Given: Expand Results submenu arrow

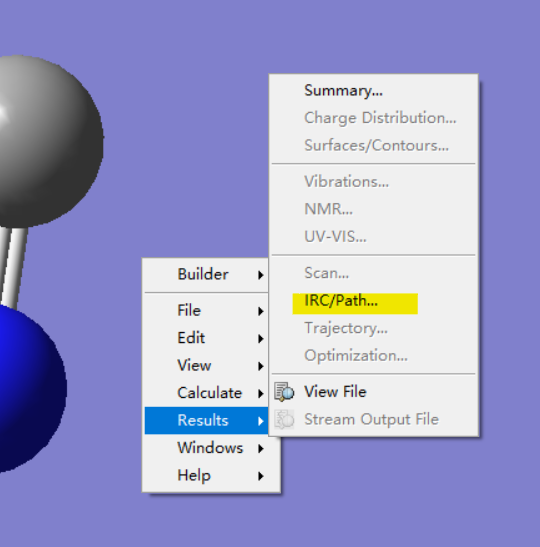Looking at the screenshot, I should tap(261, 421).
